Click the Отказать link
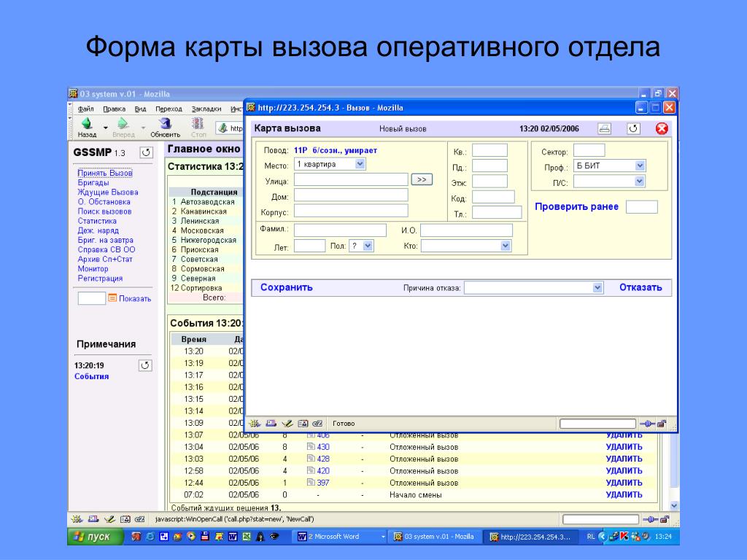 [640, 287]
